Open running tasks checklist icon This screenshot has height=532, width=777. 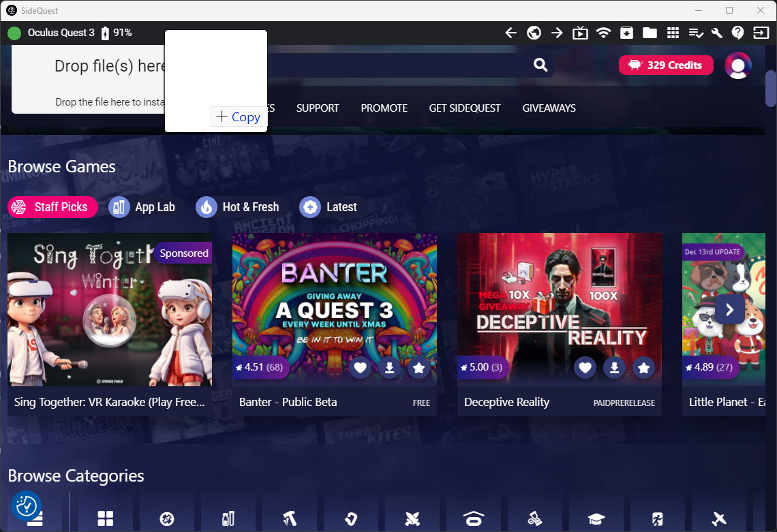click(x=696, y=33)
